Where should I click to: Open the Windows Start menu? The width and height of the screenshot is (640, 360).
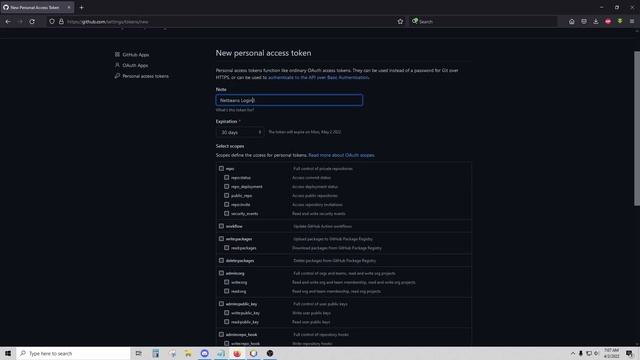pos(8,353)
